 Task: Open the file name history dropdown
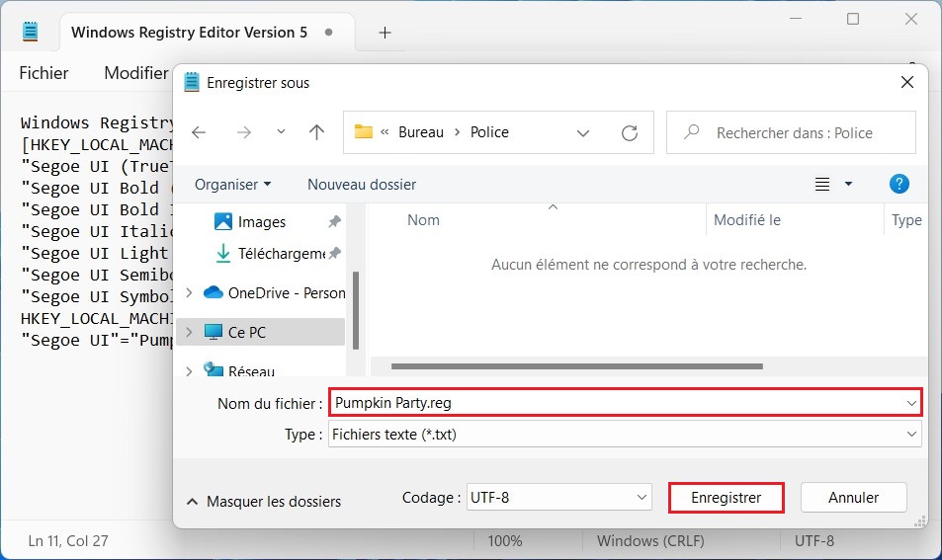point(912,403)
